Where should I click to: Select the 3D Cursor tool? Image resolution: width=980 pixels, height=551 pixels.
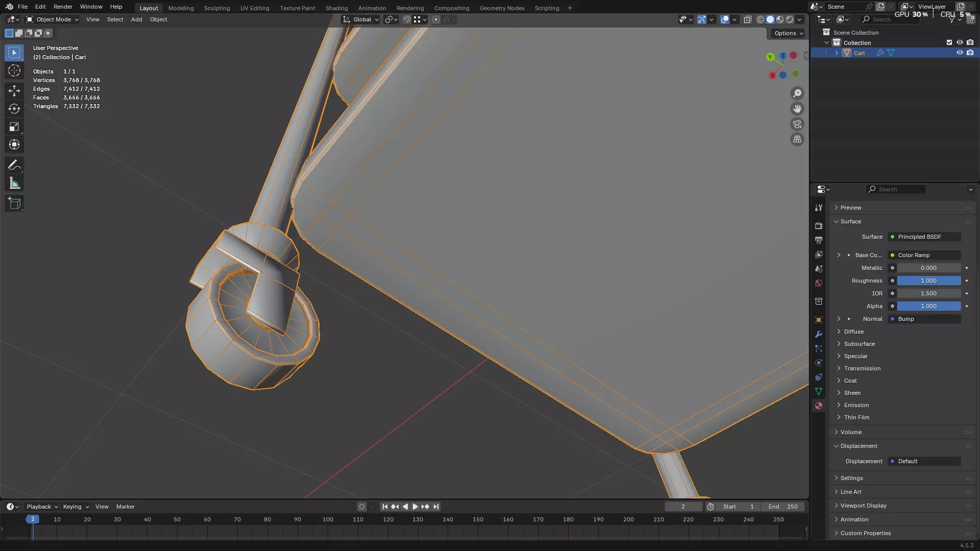pyautogui.click(x=14, y=70)
